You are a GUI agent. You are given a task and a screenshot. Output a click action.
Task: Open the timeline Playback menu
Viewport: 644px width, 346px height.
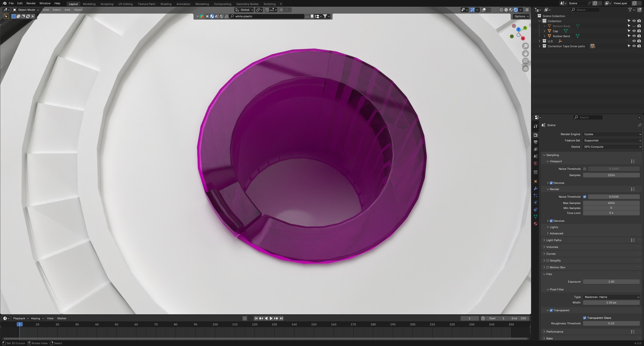pos(21,318)
